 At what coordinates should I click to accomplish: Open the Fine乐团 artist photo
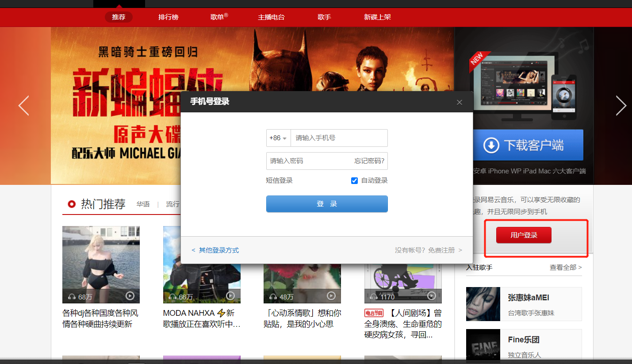[483, 346]
